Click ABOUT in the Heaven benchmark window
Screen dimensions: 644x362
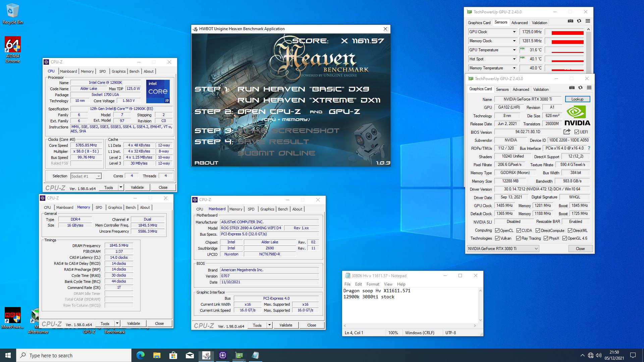206,163
